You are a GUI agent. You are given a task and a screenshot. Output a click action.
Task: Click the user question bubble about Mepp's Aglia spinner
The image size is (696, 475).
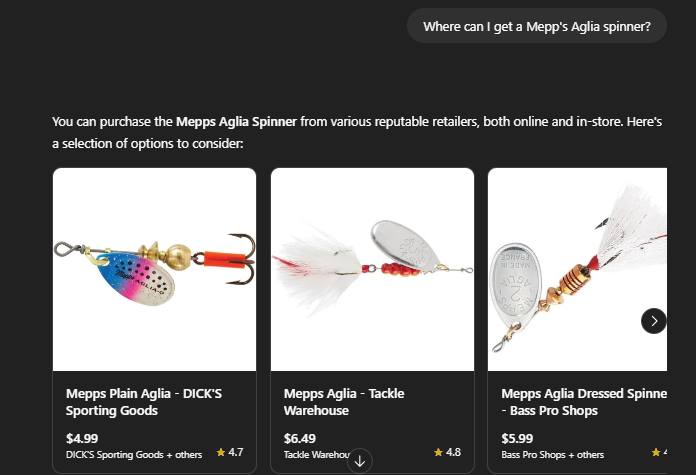tap(536, 26)
